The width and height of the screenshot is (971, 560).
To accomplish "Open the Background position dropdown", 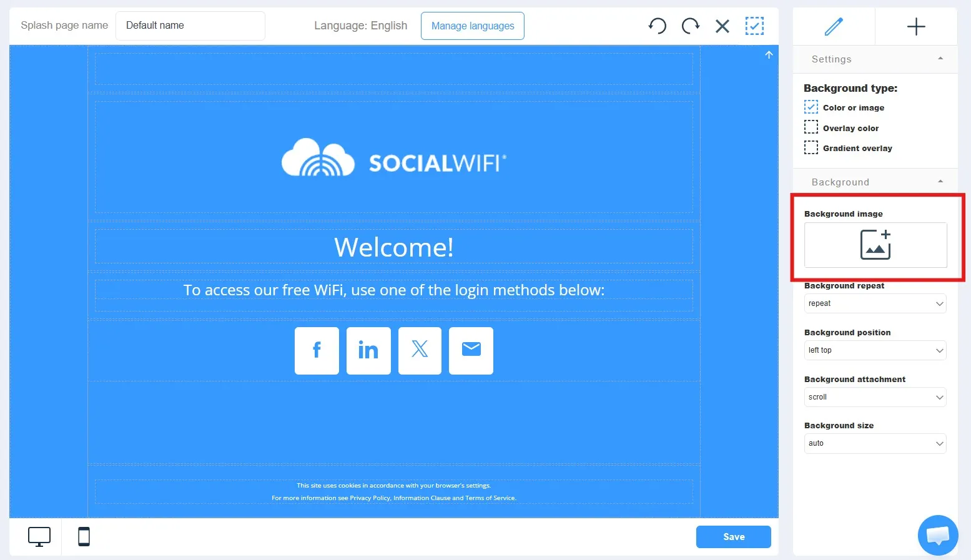I will pos(875,350).
